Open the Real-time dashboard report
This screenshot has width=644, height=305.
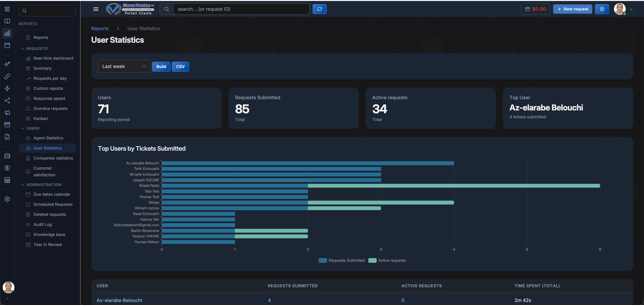coord(53,58)
